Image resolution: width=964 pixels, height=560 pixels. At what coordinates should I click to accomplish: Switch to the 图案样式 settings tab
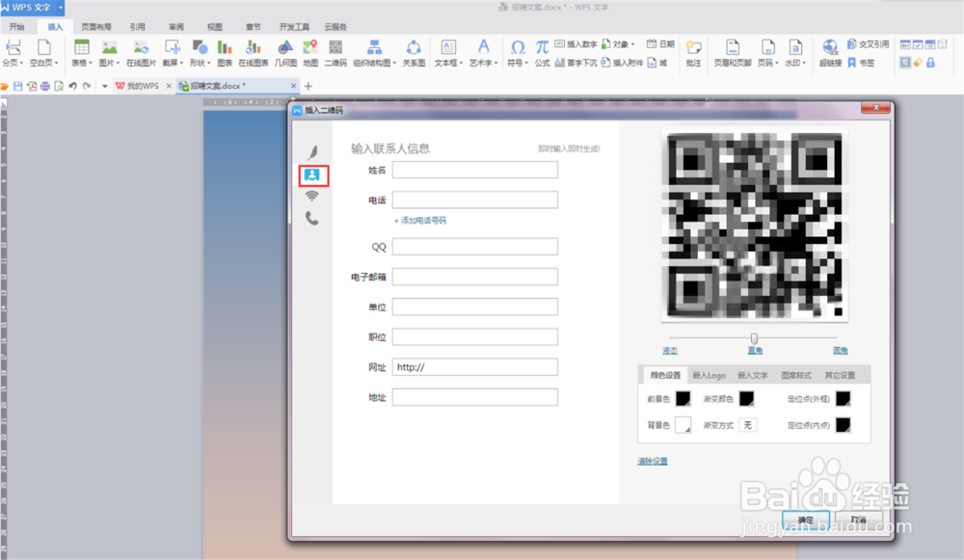pyautogui.click(x=796, y=375)
